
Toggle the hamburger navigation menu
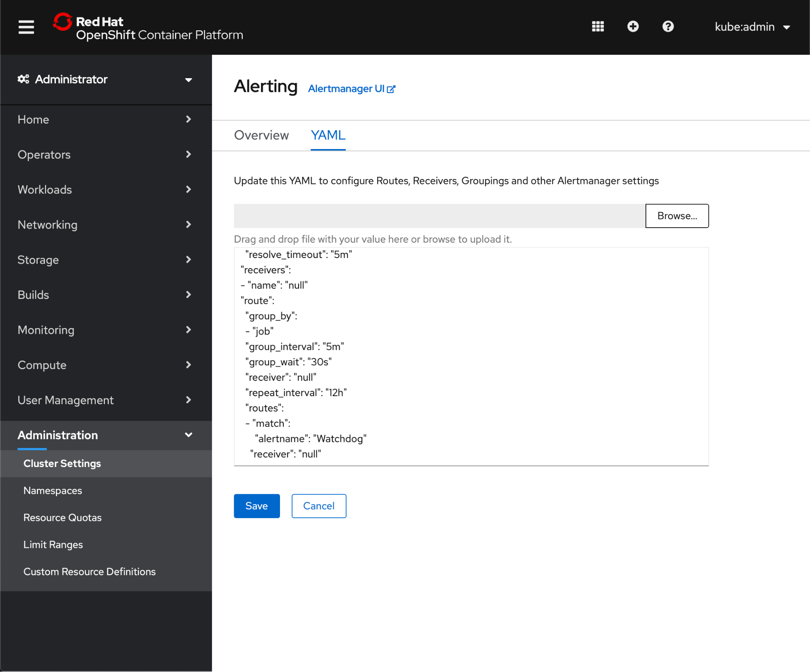pyautogui.click(x=26, y=27)
